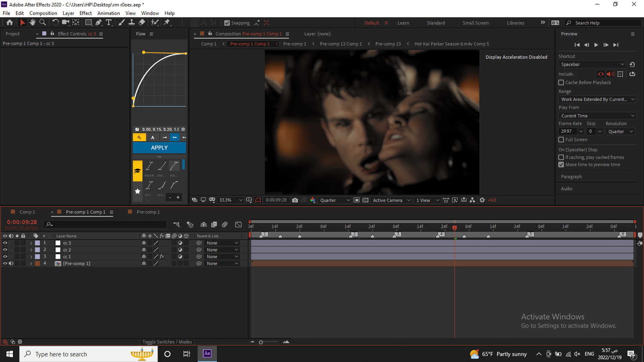Open the 1 View layout dropdown

coord(428,200)
